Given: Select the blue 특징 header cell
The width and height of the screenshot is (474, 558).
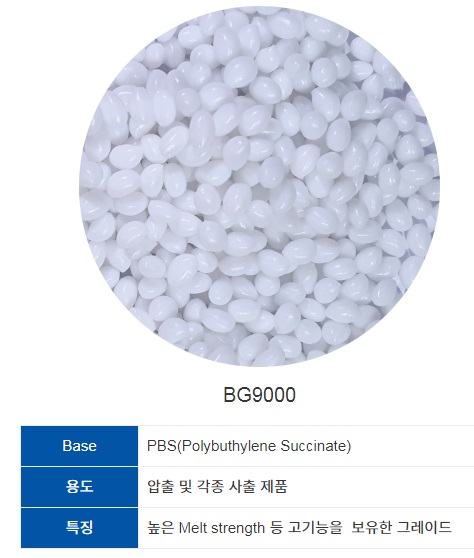Looking at the screenshot, I should (x=79, y=528).
